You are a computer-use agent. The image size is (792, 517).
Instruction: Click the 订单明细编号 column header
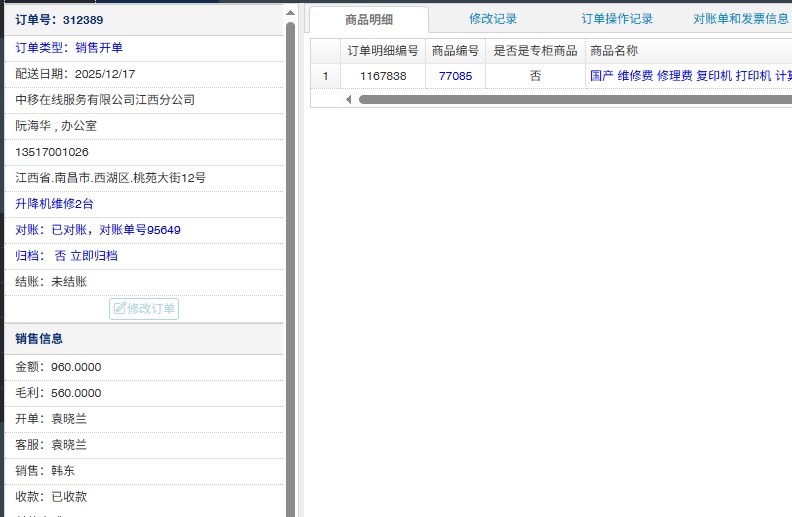[x=382, y=51]
